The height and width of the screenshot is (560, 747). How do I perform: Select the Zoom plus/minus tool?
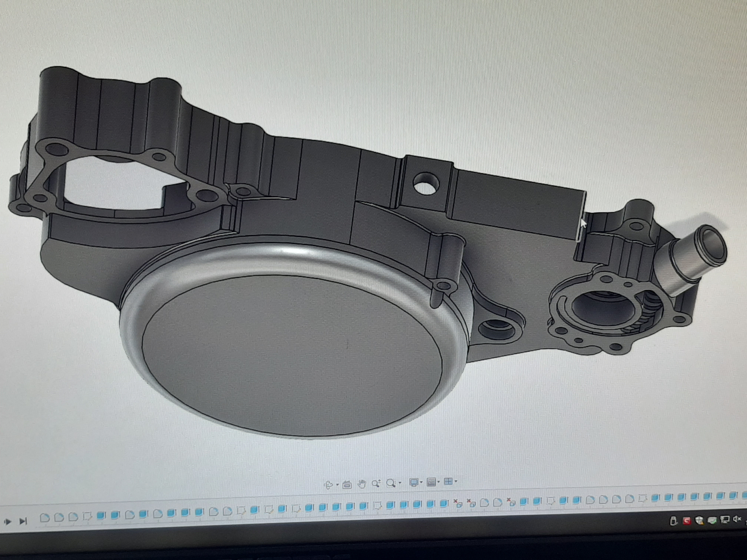[x=376, y=483]
